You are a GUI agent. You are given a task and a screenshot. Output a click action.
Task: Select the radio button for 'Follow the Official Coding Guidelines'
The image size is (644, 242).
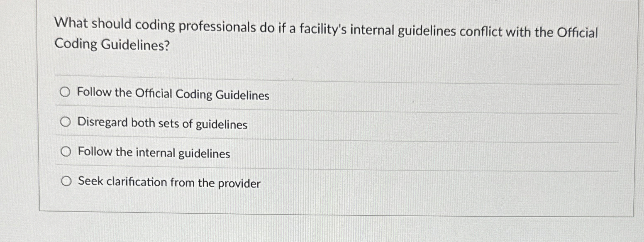pos(65,92)
